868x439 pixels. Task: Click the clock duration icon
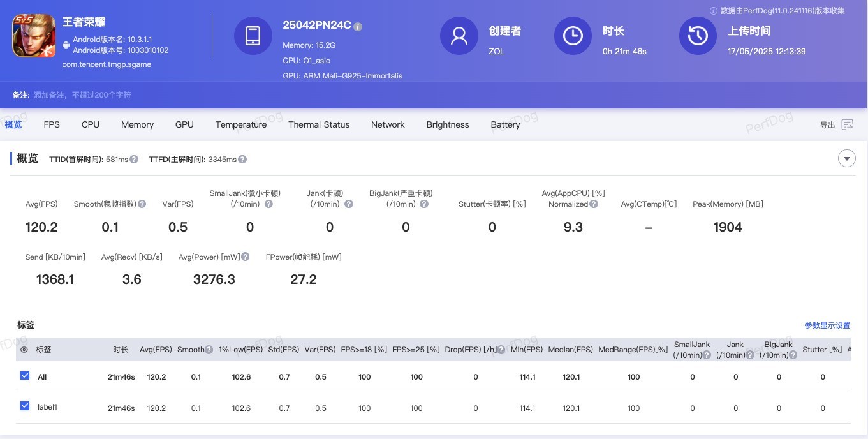click(x=573, y=36)
